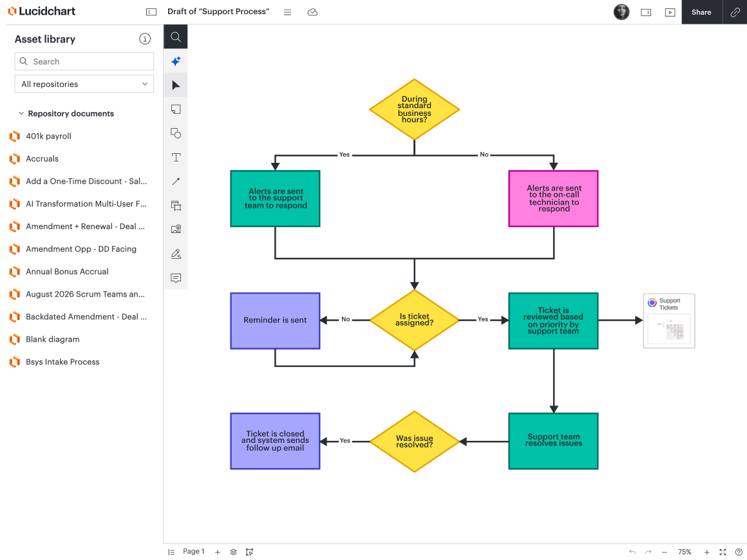Click the Asset library info icon

(145, 39)
